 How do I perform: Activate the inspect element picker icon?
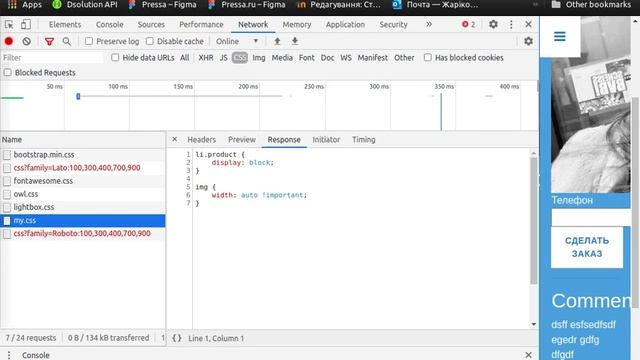9,24
